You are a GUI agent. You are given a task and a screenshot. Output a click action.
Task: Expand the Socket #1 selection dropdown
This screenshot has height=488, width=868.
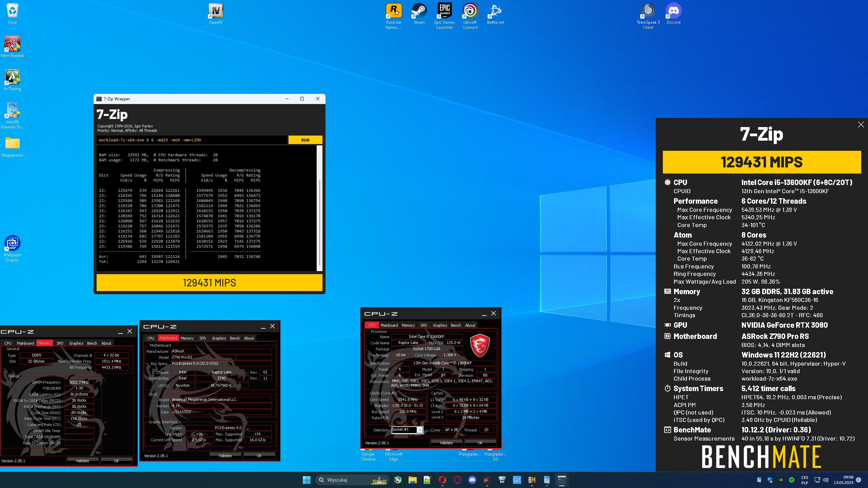click(x=420, y=430)
